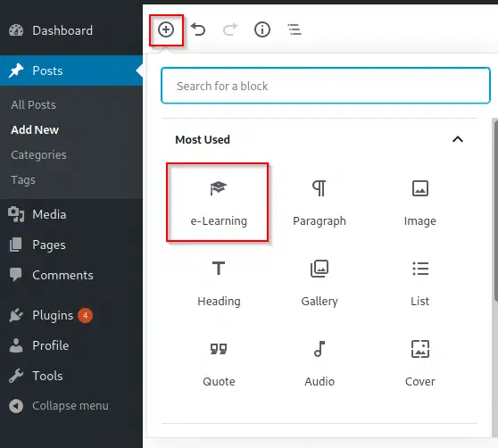Viewport: 498px width, 448px height.
Task: Click the Redo arrow icon
Action: 230,29
